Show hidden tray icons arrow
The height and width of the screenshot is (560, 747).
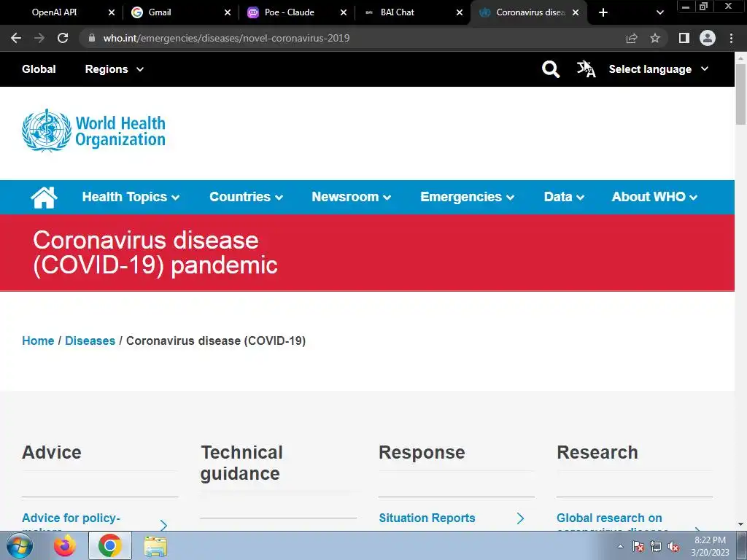coord(620,546)
